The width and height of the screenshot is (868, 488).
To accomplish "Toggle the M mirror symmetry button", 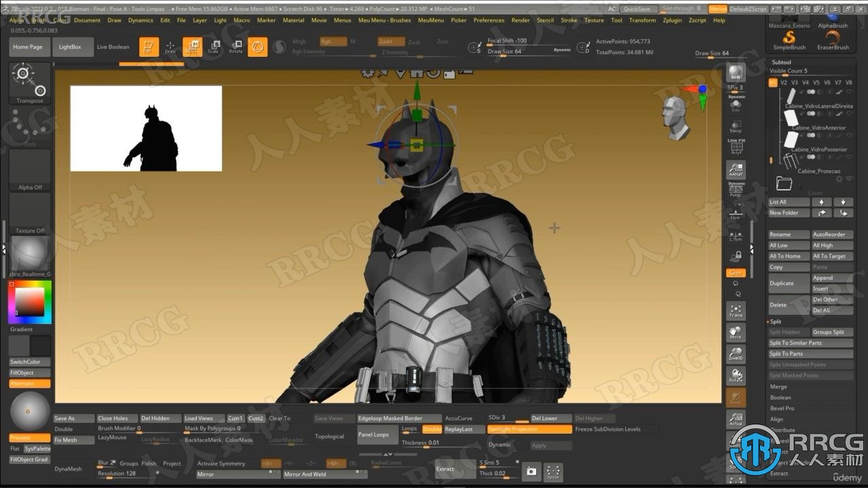I will [335, 464].
